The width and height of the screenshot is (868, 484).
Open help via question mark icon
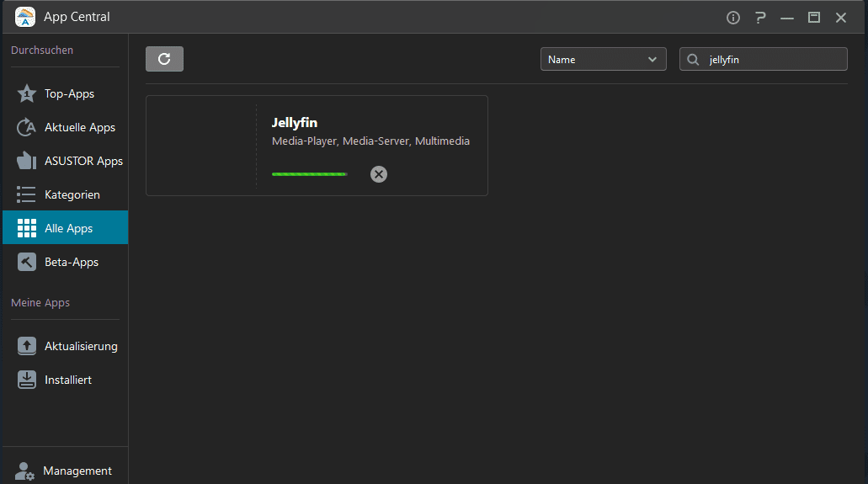[x=760, y=17]
